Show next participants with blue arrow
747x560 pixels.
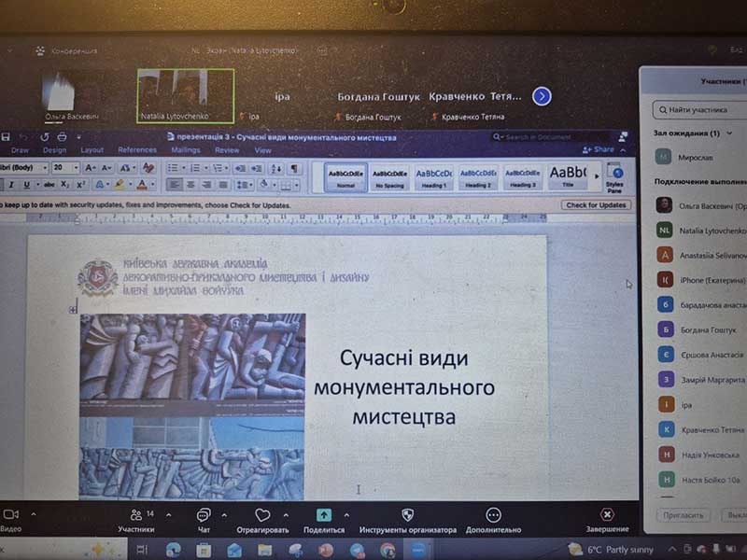point(541,96)
